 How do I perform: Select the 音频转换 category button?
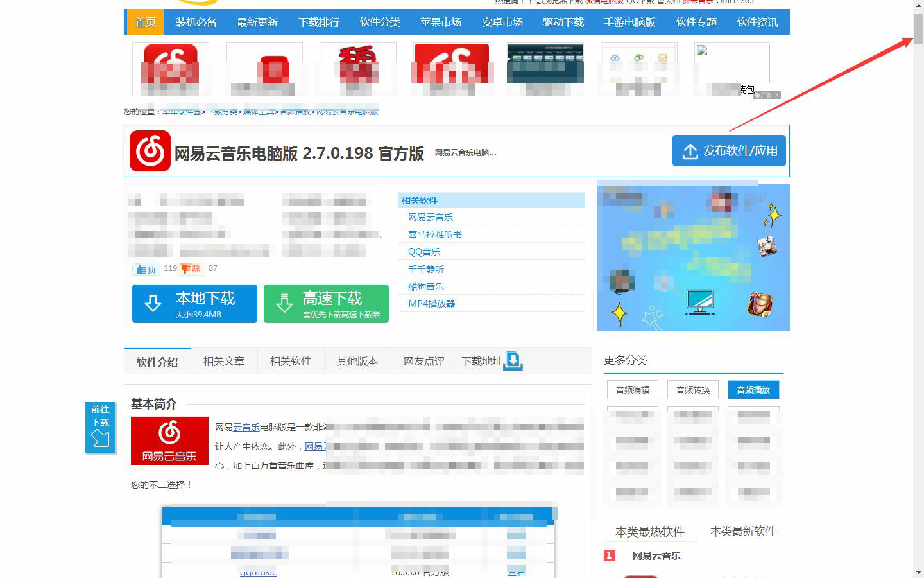pos(693,390)
